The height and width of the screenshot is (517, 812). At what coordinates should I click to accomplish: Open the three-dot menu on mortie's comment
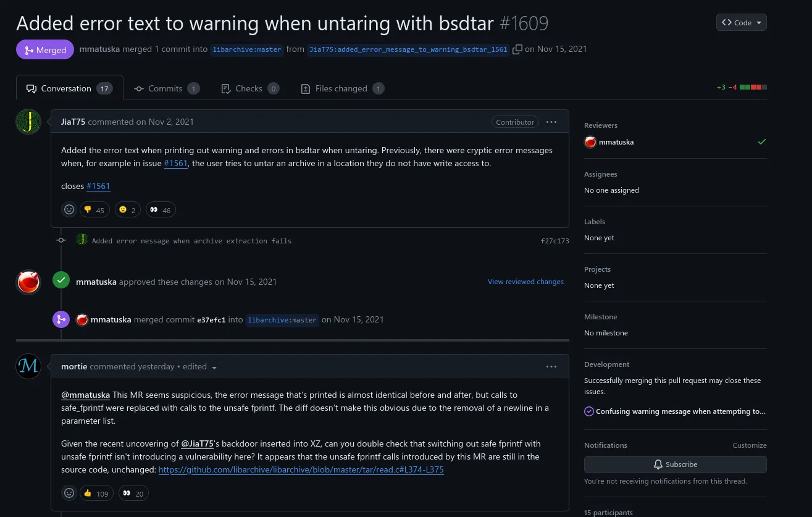tap(551, 366)
